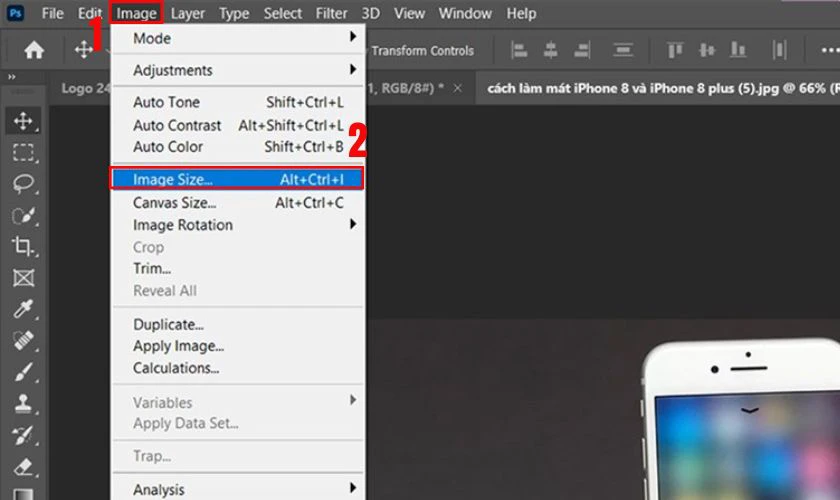The width and height of the screenshot is (840, 500).
Task: Open the Window menu
Action: coord(465,13)
